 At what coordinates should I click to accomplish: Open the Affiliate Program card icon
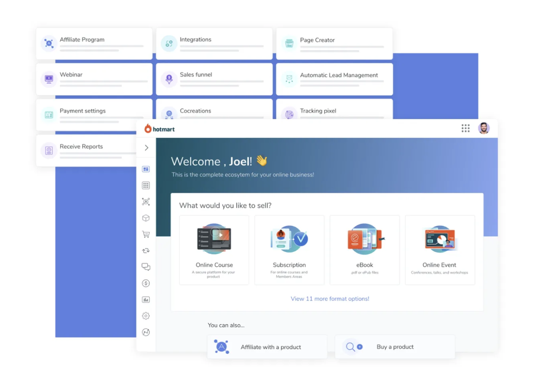coord(49,44)
